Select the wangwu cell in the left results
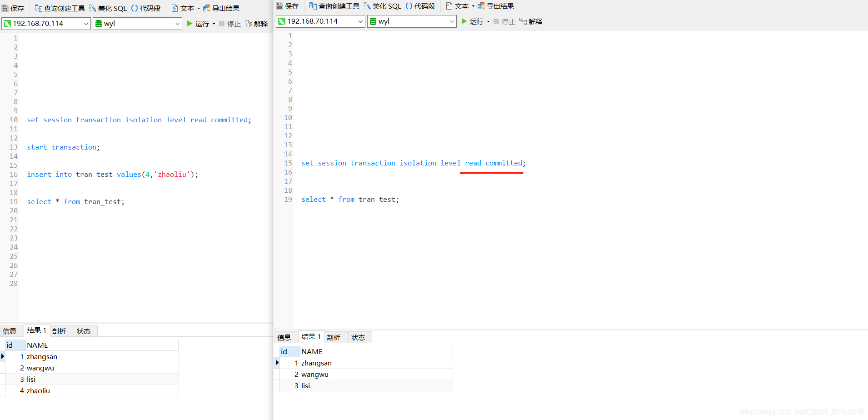This screenshot has width=868, height=420. point(102,368)
